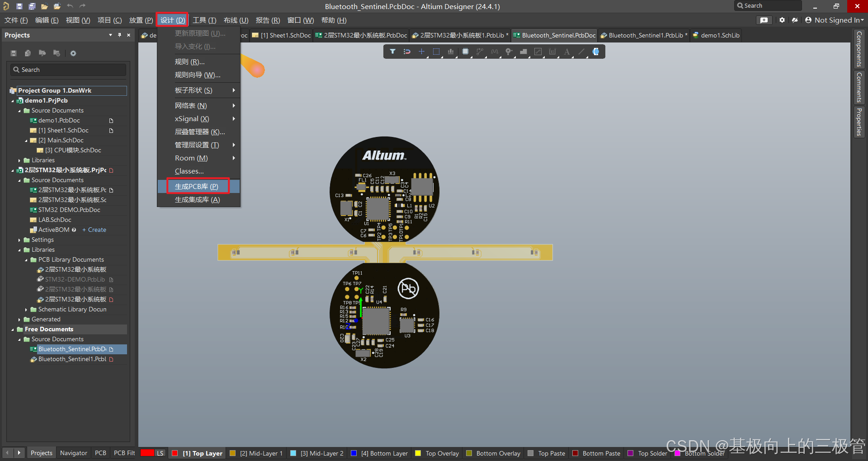Expand the Settings folder
The width and height of the screenshot is (868, 461).
[19, 240]
